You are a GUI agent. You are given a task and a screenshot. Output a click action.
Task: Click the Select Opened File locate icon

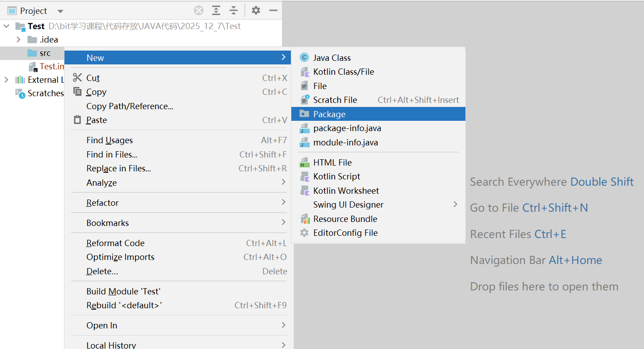point(199,10)
